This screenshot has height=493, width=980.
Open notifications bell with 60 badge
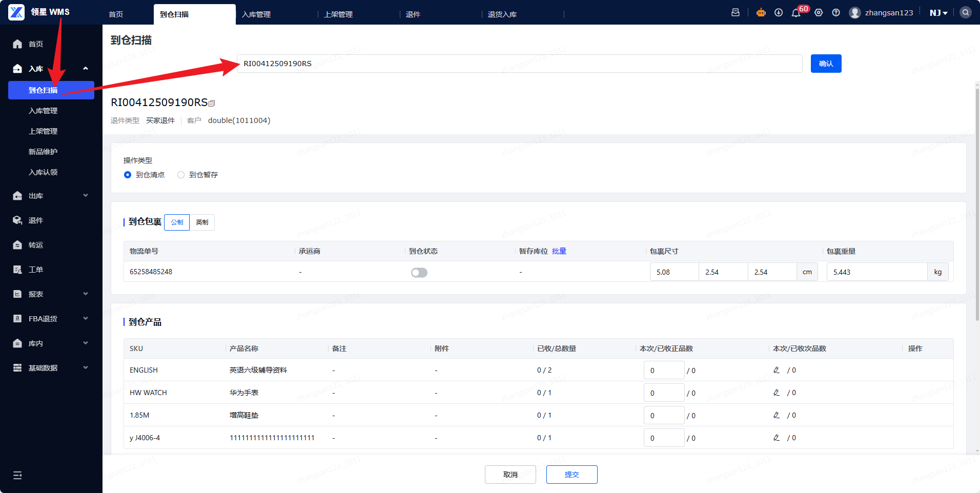click(796, 13)
